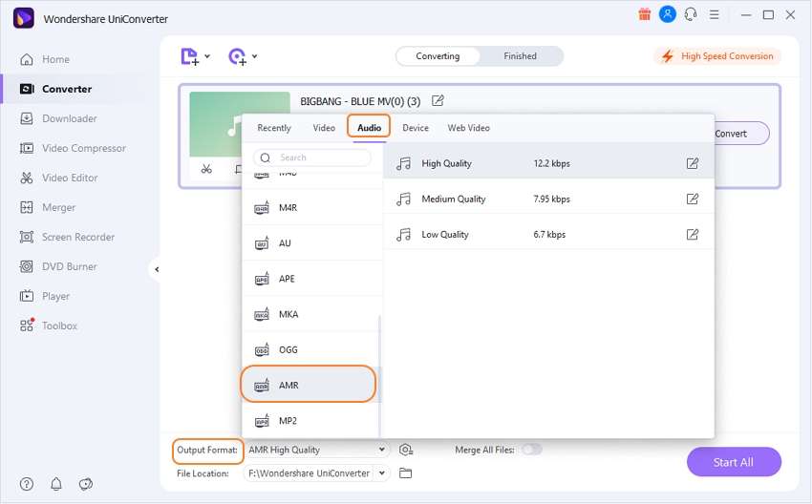Choose the APE audio format
The image size is (812, 504).
point(310,279)
